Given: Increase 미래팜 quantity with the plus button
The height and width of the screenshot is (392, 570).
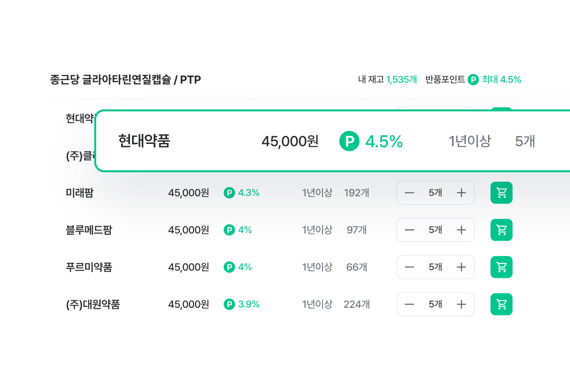Looking at the screenshot, I should (x=461, y=193).
